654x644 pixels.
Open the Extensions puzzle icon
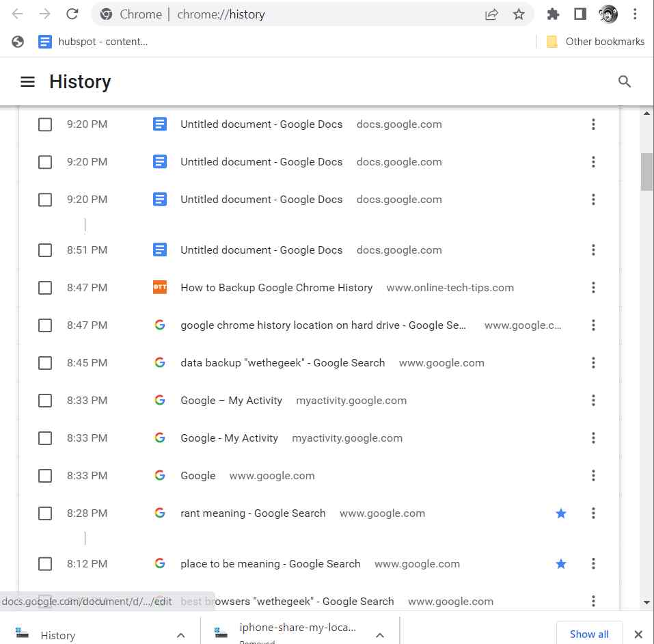click(x=553, y=14)
